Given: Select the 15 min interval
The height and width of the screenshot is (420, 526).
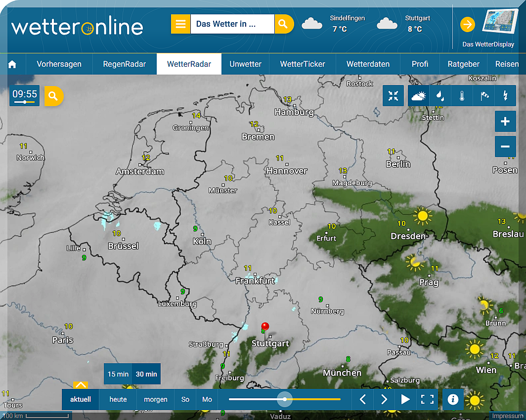Looking at the screenshot, I should [118, 374].
